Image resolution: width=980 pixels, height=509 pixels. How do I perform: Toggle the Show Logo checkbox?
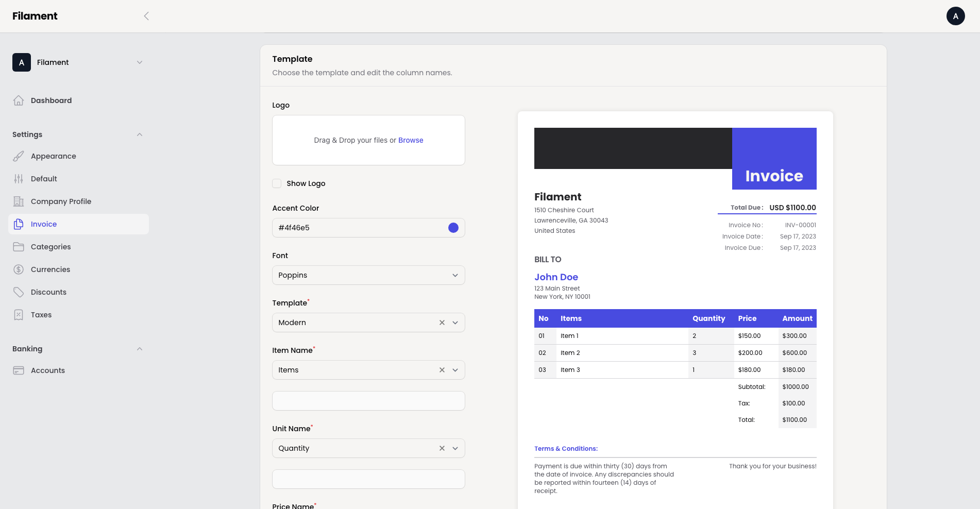coord(277,183)
